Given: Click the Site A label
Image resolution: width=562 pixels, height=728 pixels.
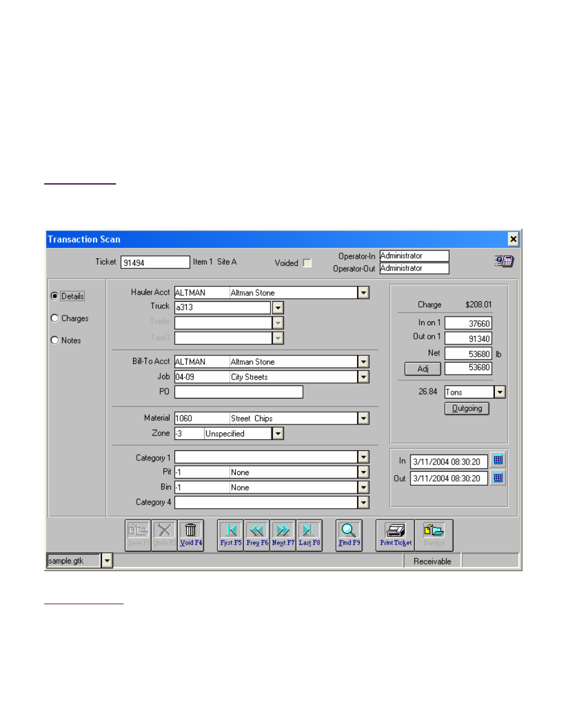Looking at the screenshot, I should coord(227,262).
